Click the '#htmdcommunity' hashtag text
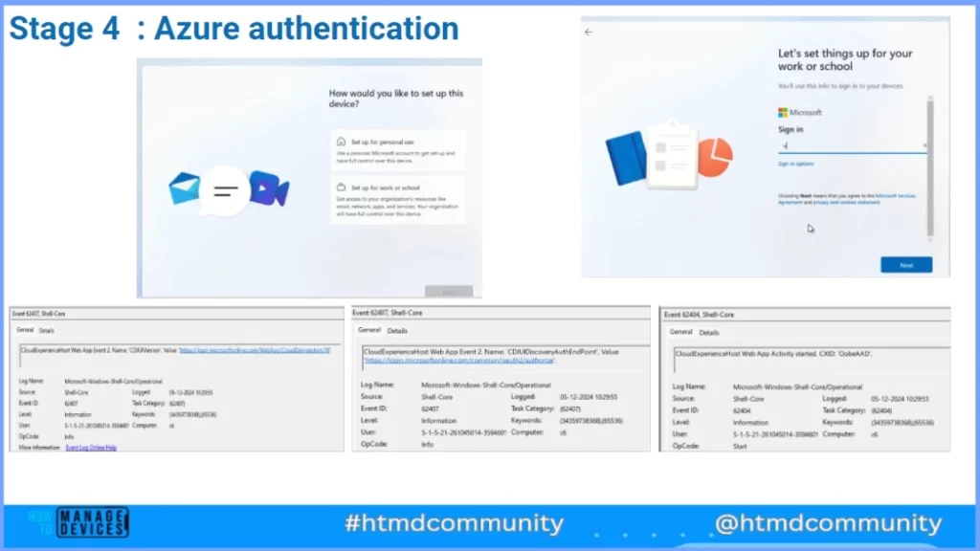The height and width of the screenshot is (551, 980). coord(454,523)
